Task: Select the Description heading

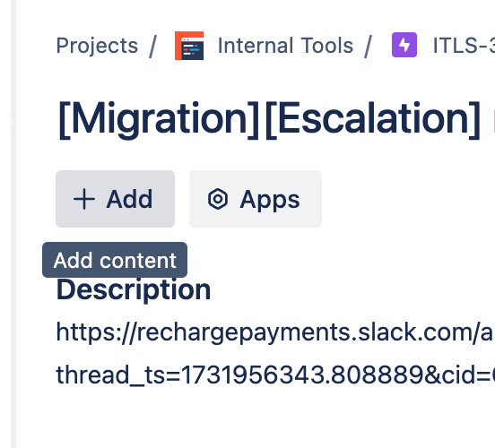Action: click(134, 290)
